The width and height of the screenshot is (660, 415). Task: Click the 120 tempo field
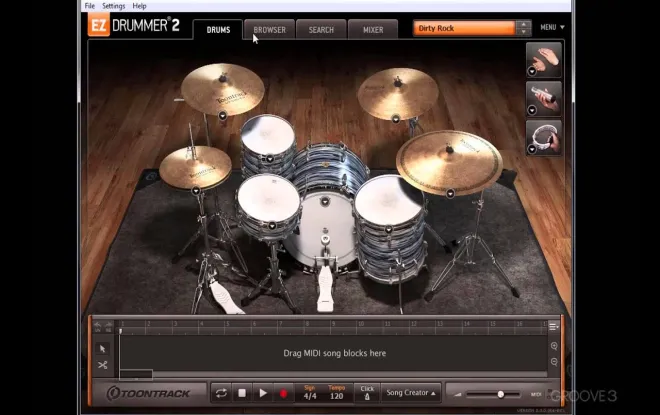[x=336, y=396]
